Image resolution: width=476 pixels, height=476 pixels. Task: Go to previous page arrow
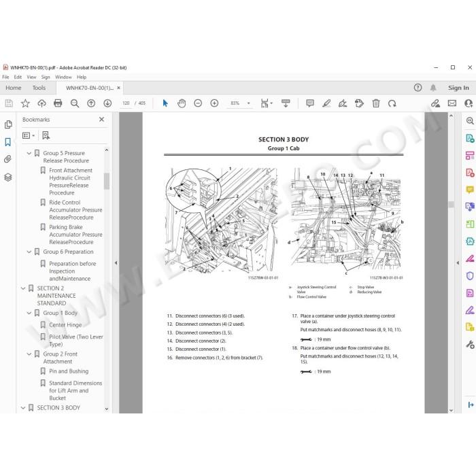pos(91,103)
